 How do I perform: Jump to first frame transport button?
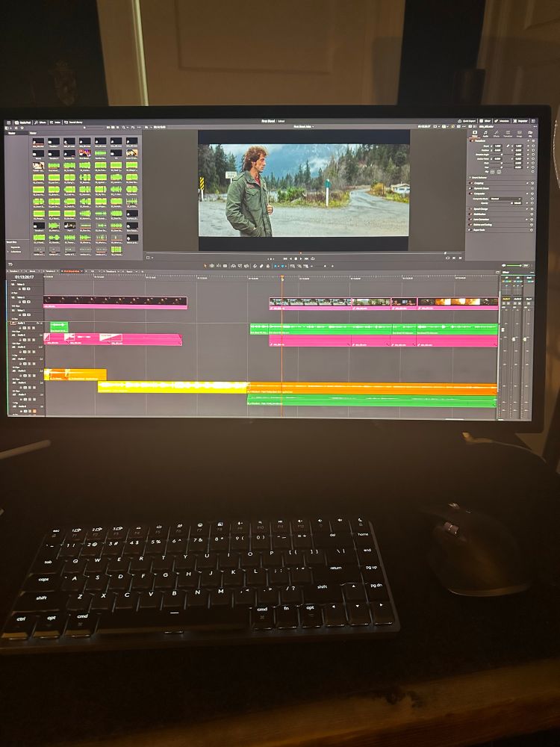[284, 258]
